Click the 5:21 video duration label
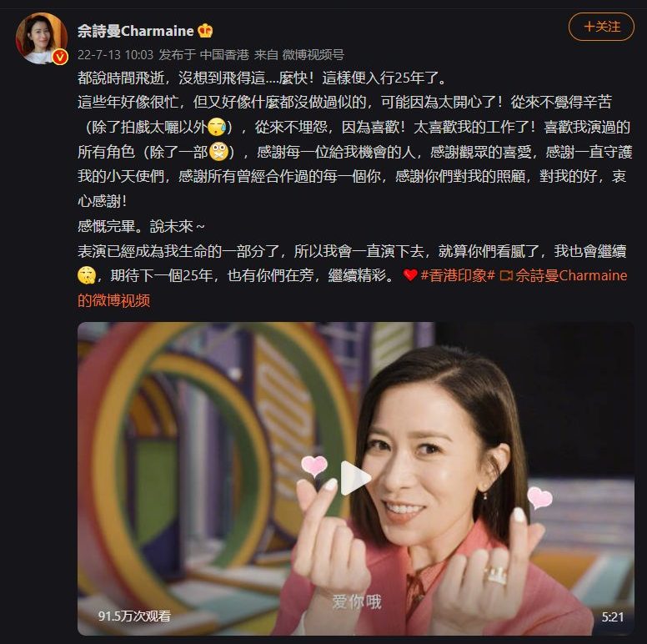The height and width of the screenshot is (644, 647). point(612,616)
